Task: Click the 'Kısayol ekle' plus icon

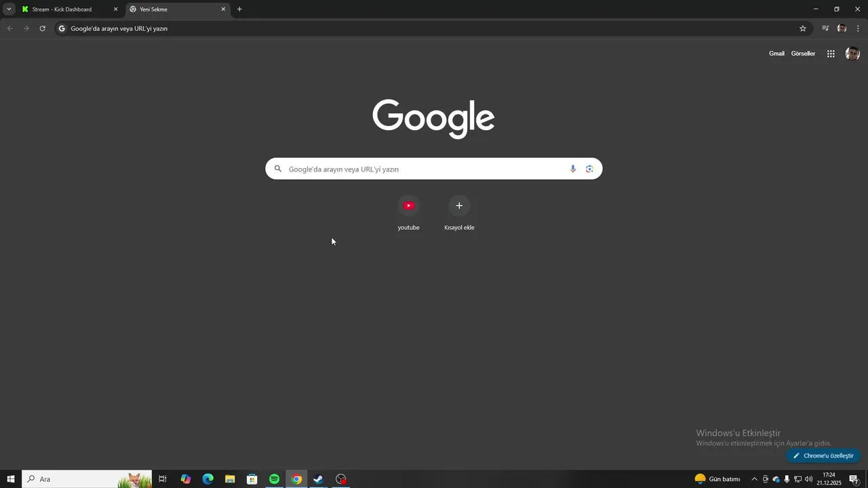Action: click(459, 205)
